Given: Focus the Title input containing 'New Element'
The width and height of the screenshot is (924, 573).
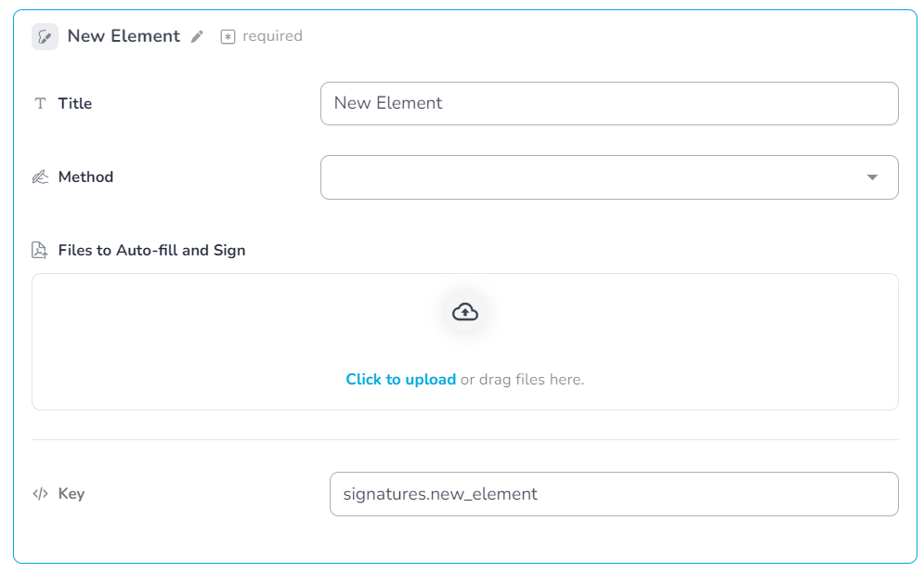Looking at the screenshot, I should [x=609, y=103].
